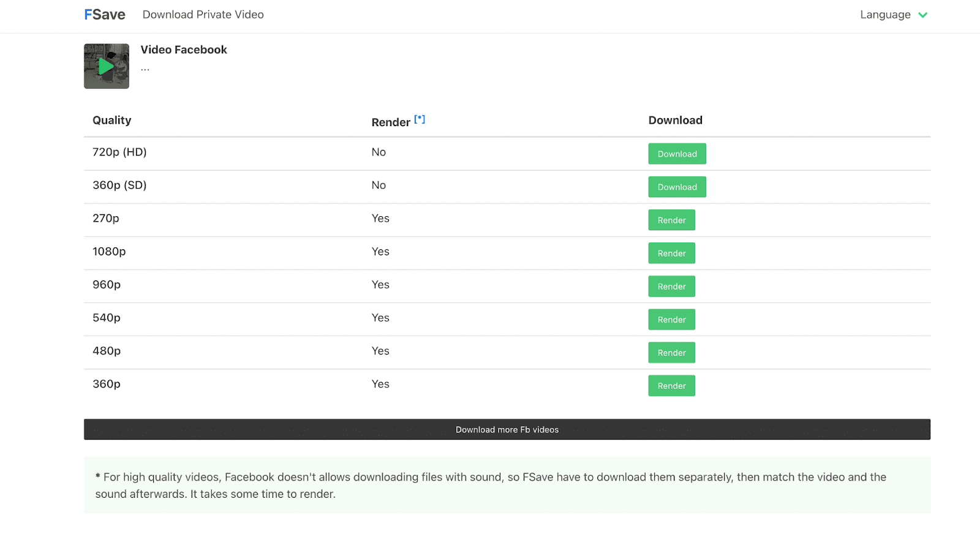The height and width of the screenshot is (548, 980).
Task: Click the FSave logo
Action: point(105,15)
